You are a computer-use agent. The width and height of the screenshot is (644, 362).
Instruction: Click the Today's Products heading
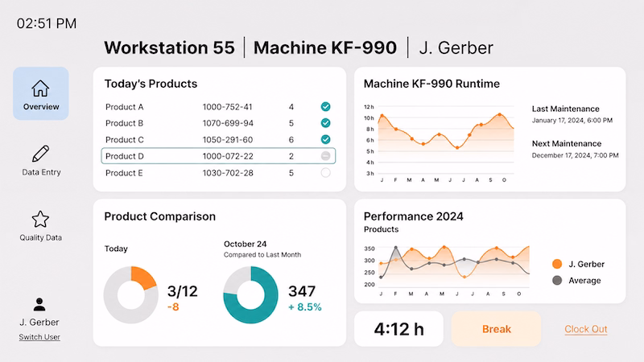coord(151,84)
